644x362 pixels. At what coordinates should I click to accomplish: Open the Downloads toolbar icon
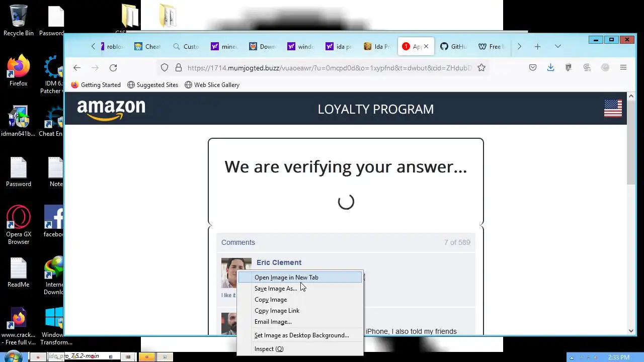(551, 67)
